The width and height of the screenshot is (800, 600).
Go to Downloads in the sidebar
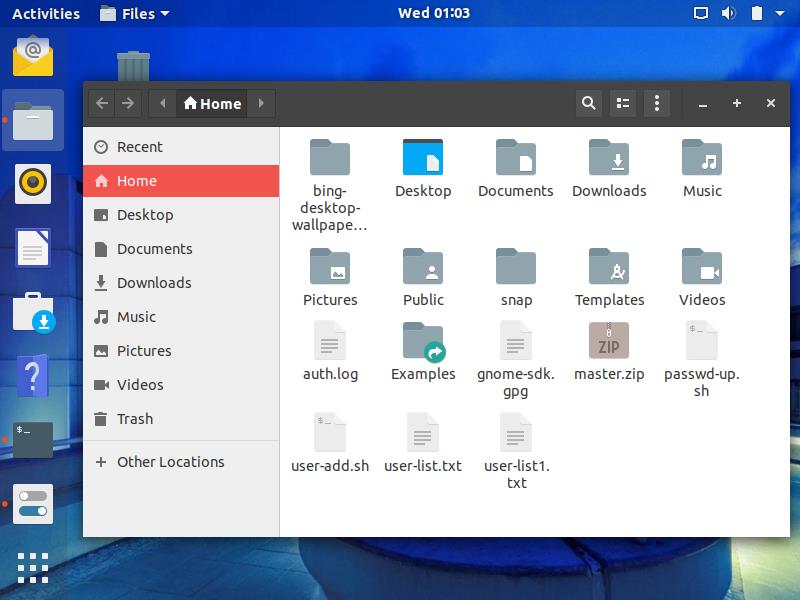(181, 283)
